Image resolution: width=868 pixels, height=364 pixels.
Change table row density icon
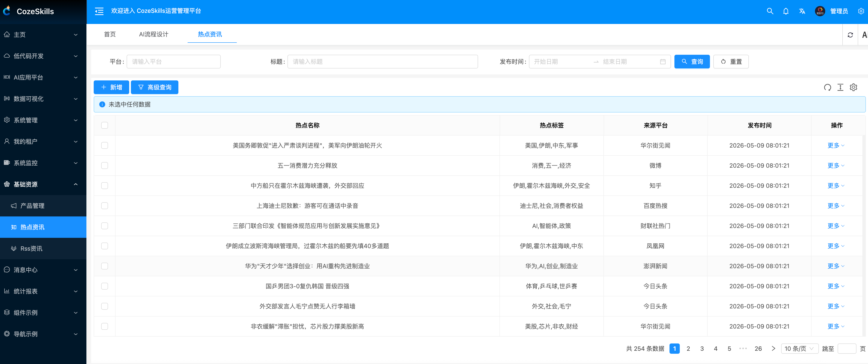click(x=840, y=88)
